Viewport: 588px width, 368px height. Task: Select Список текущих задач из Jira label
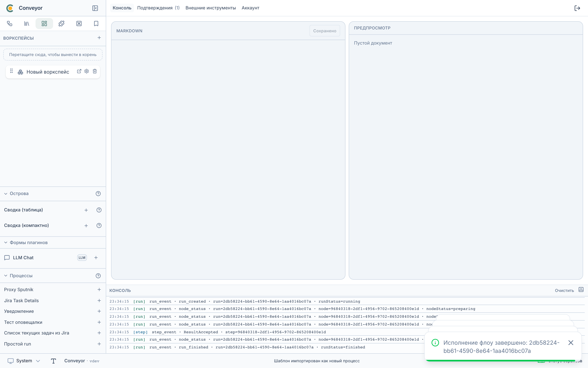pos(37,333)
